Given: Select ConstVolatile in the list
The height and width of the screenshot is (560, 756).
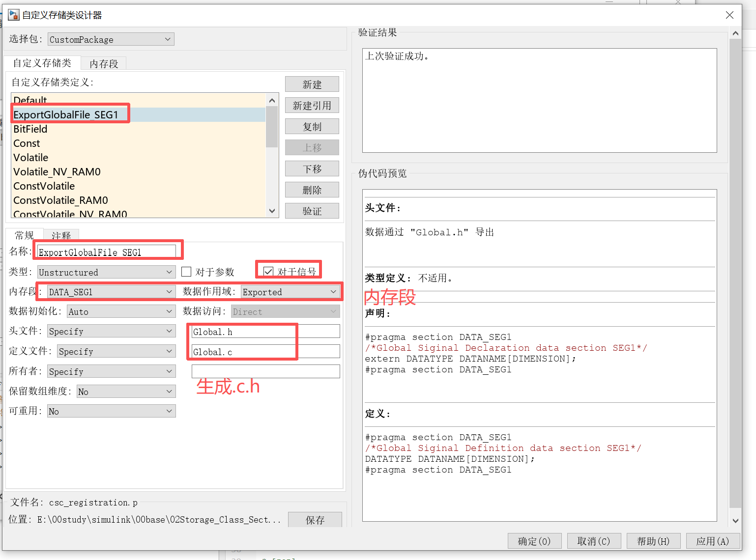Looking at the screenshot, I should pos(138,186).
